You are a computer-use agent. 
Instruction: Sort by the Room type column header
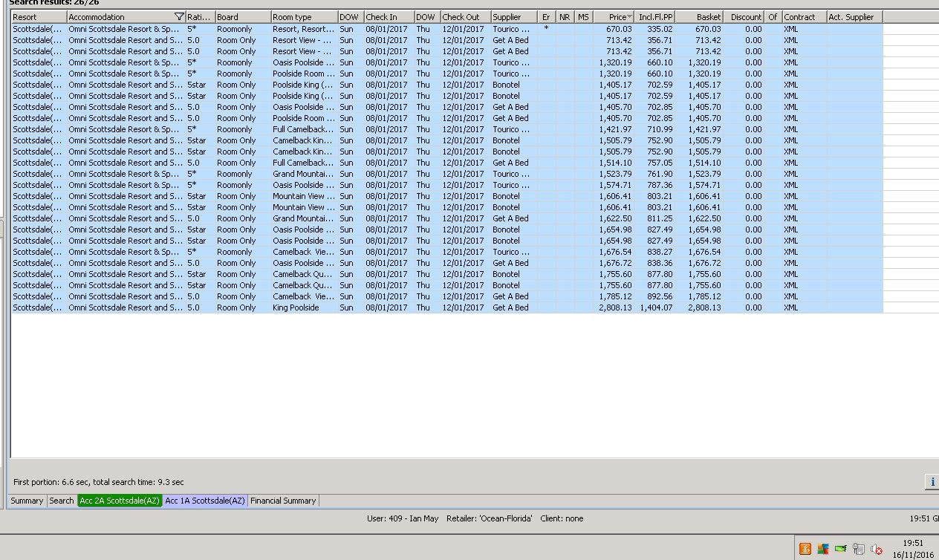pyautogui.click(x=304, y=17)
